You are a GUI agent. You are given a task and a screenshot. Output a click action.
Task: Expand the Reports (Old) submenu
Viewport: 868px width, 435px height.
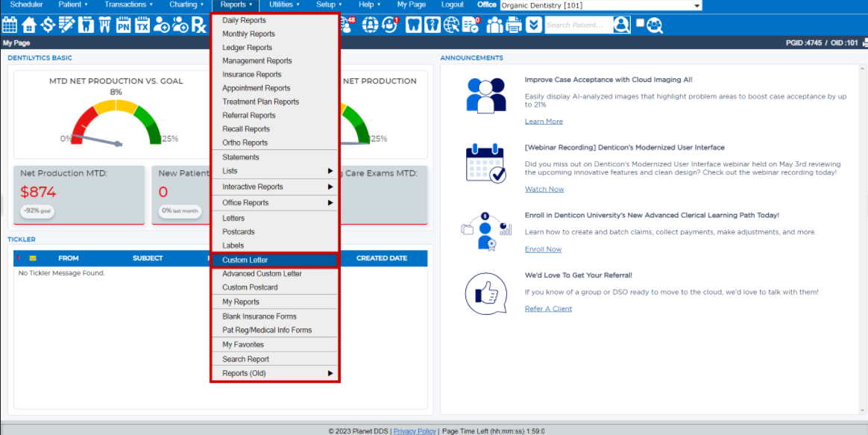[274, 374]
